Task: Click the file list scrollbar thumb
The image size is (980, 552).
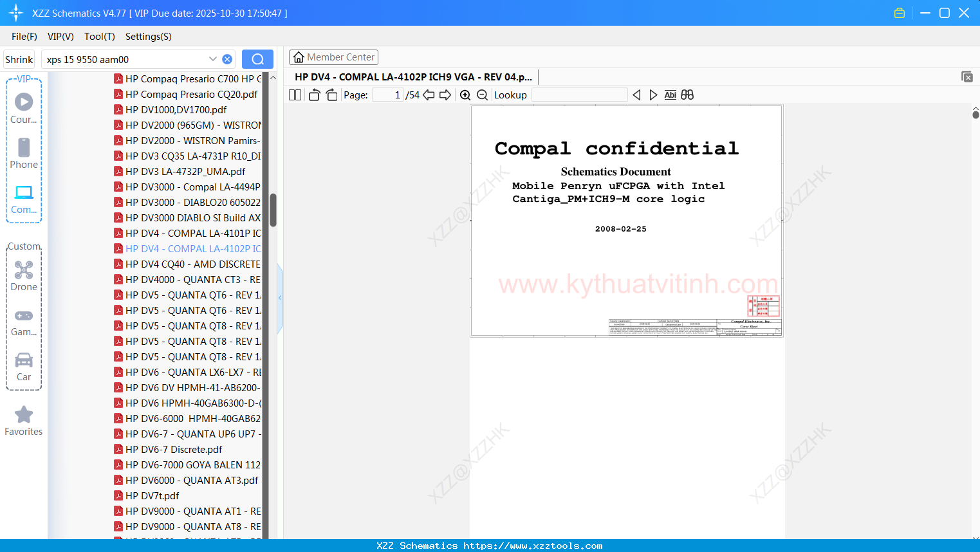Action: tap(273, 210)
